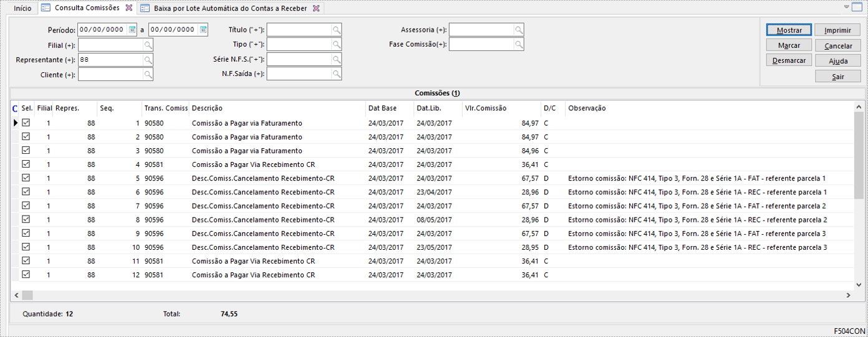Click the Desmarcar button
Viewport: 868px width, 337px height.
789,60
